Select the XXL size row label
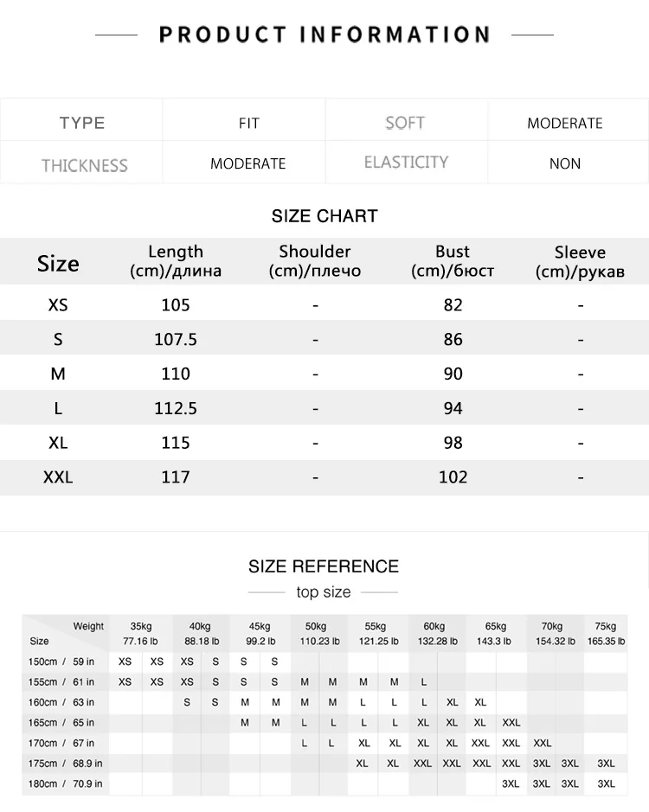649x812 pixels. 58,477
